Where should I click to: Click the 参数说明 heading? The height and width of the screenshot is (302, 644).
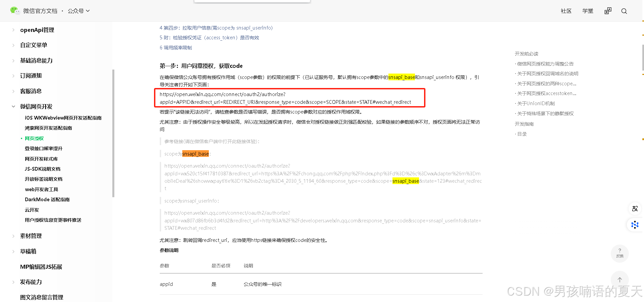(x=169, y=250)
